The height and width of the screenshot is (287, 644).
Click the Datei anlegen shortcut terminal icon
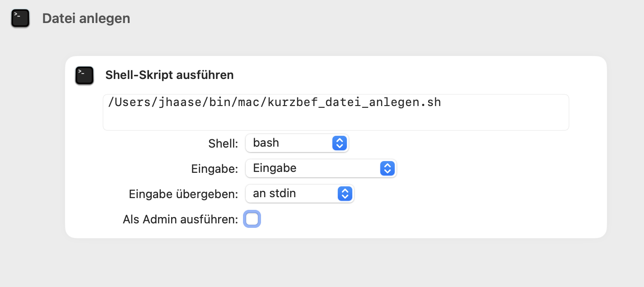tap(20, 19)
